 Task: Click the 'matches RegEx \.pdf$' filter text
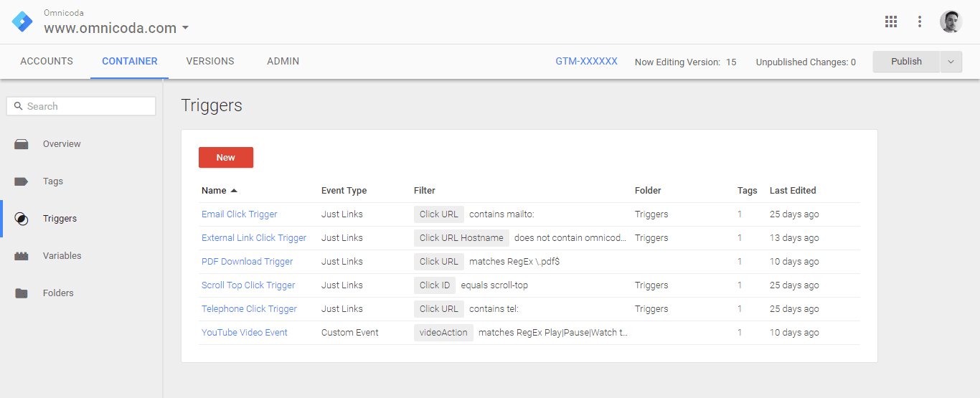(x=514, y=262)
